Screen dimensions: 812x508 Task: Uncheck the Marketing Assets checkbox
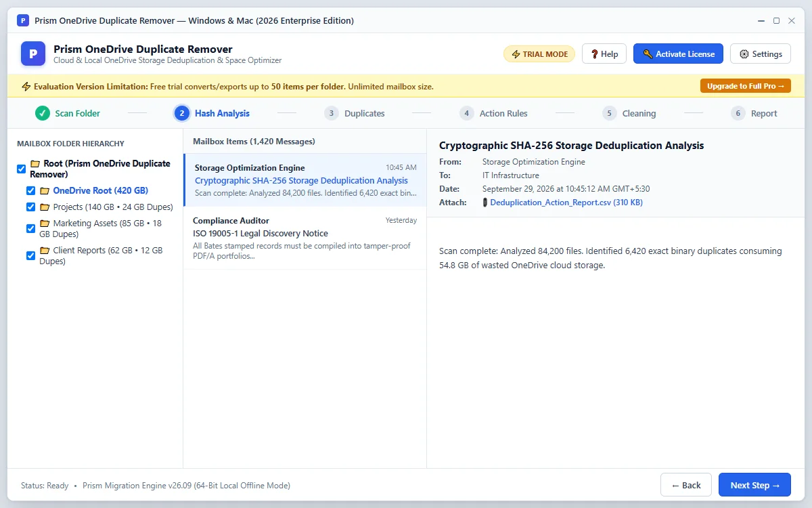point(31,229)
